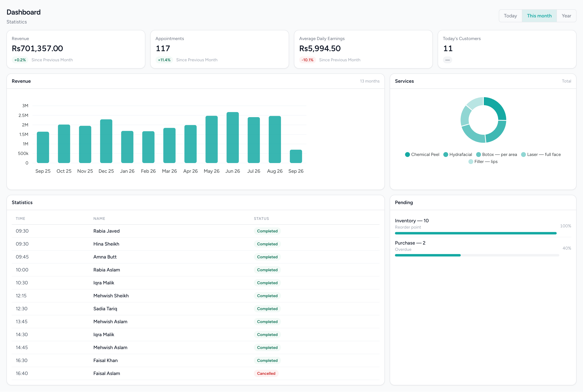Click the TIME column header

pos(20,218)
